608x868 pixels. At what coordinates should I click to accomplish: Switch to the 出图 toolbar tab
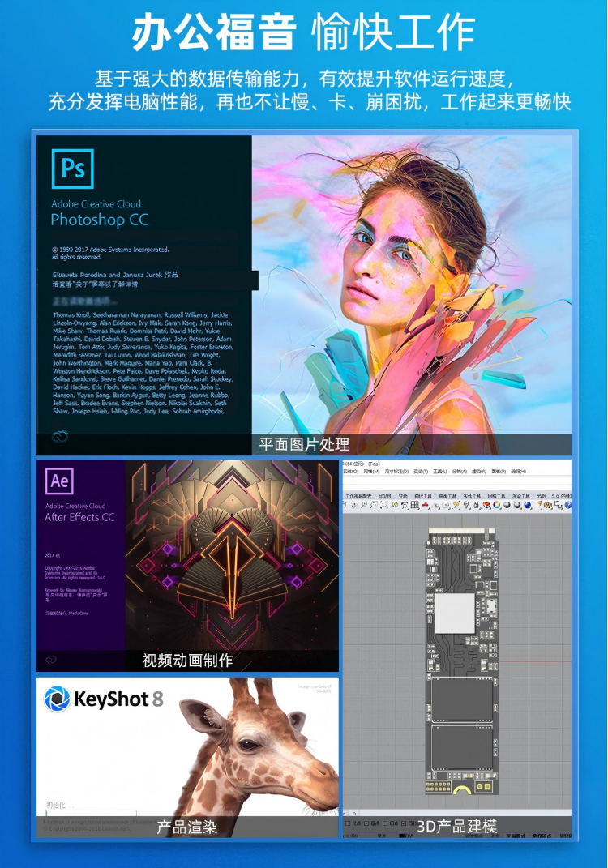541,496
